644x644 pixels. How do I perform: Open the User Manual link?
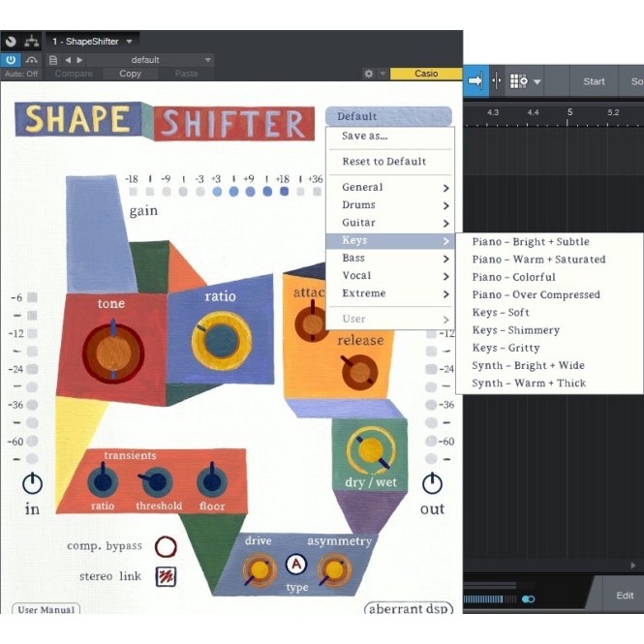(x=46, y=609)
